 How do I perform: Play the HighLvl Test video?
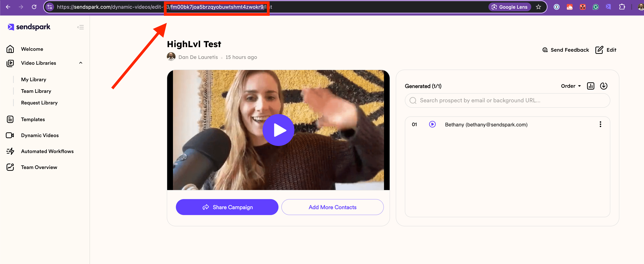(278, 130)
